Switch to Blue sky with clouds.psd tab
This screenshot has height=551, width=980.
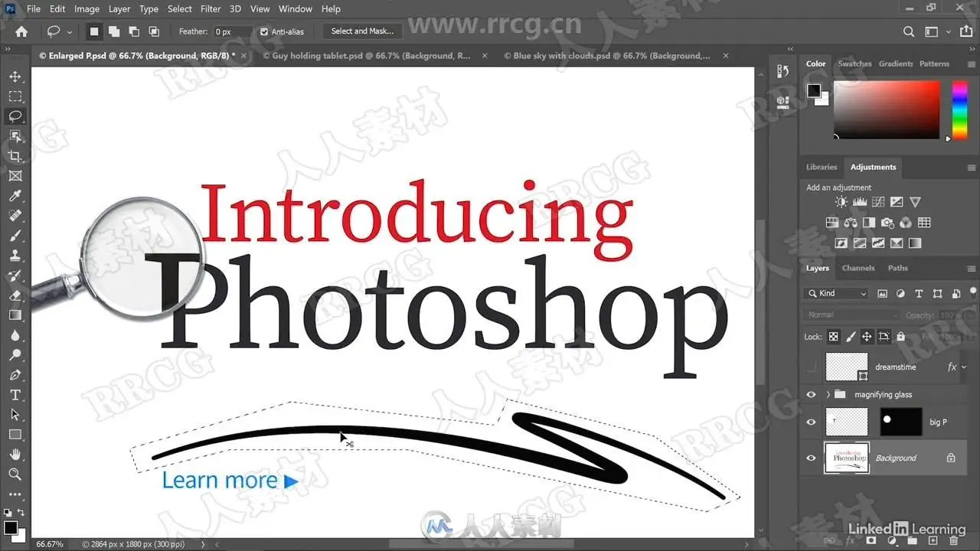(x=612, y=56)
